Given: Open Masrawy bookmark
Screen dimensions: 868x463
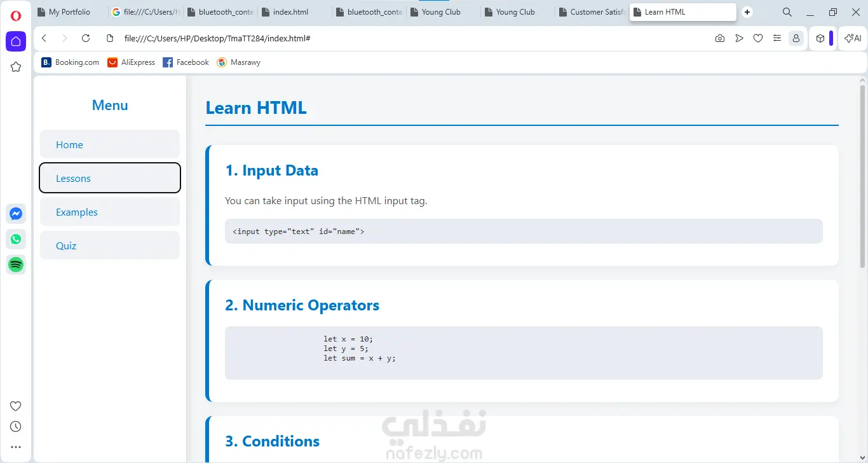Looking at the screenshot, I should 238,62.
